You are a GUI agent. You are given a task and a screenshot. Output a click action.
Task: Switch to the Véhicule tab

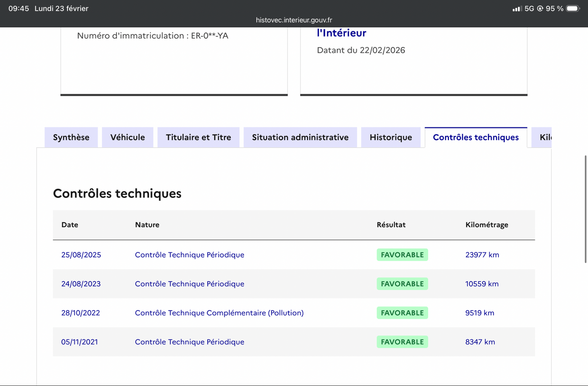[128, 137]
